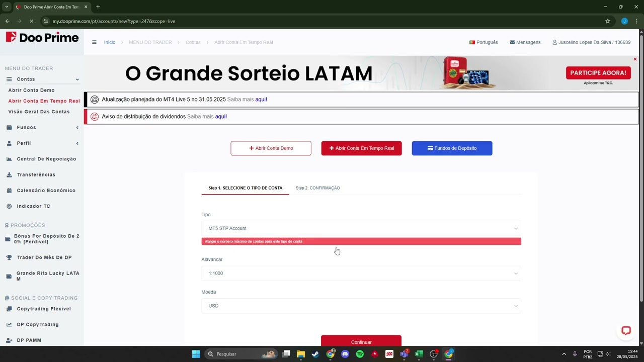This screenshot has width=644, height=362.
Task: Expand the Fundos sidebar section
Action: (42, 128)
